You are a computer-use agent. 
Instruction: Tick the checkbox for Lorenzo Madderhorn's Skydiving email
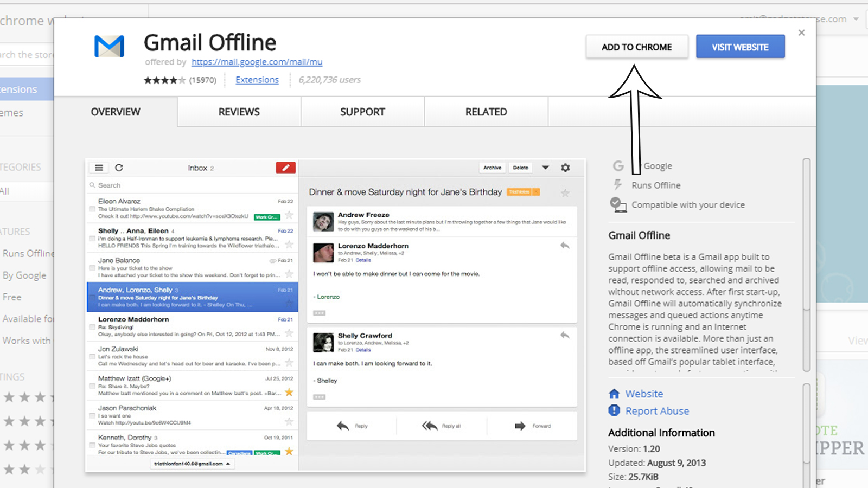(x=92, y=327)
